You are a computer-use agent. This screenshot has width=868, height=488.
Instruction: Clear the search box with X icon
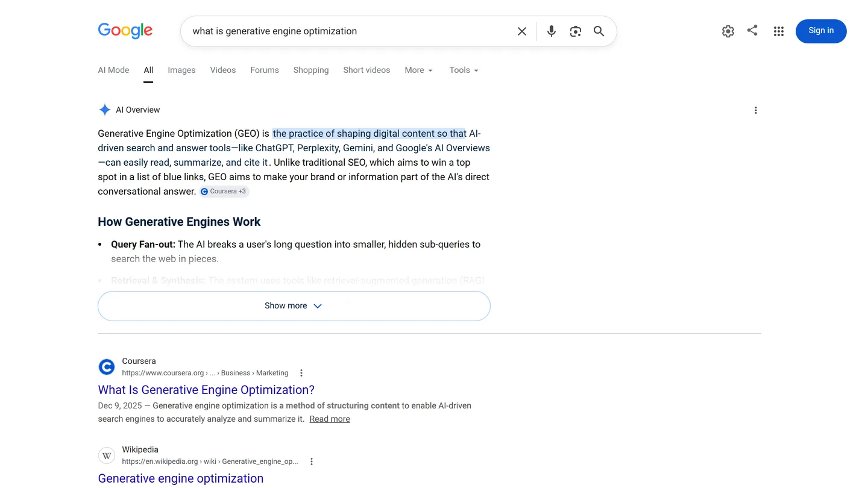point(522,31)
